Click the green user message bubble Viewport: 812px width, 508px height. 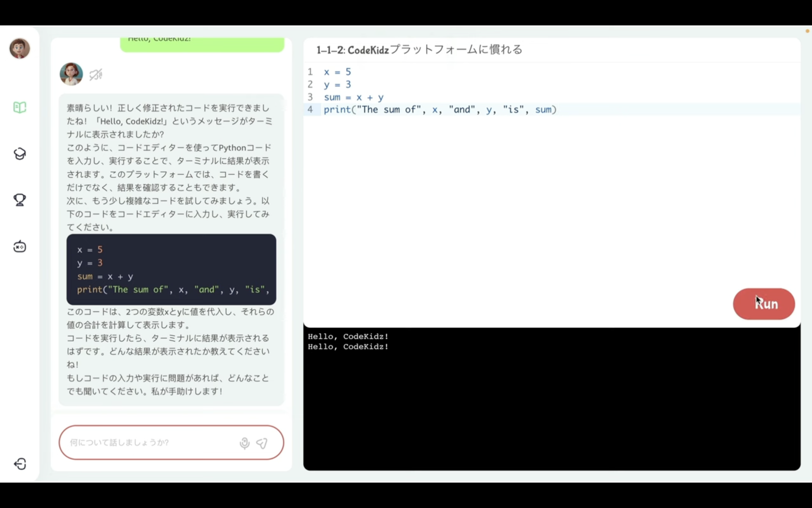(x=202, y=45)
